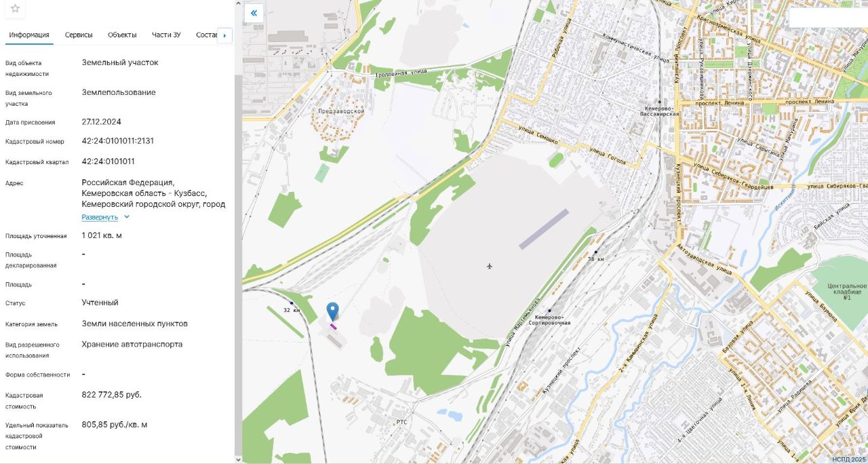Screen dimensions: 868x464
Task: Add parcel to favorites with star icon
Action: coord(15,9)
